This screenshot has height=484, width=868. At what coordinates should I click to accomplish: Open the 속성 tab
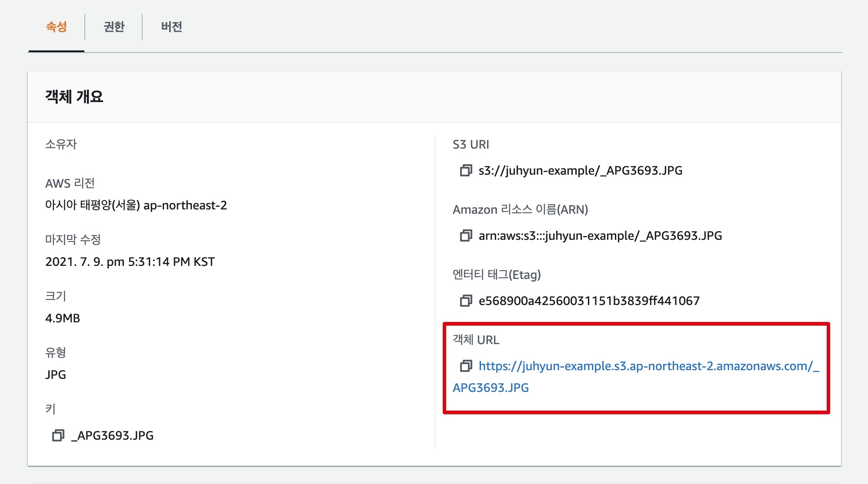[57, 27]
